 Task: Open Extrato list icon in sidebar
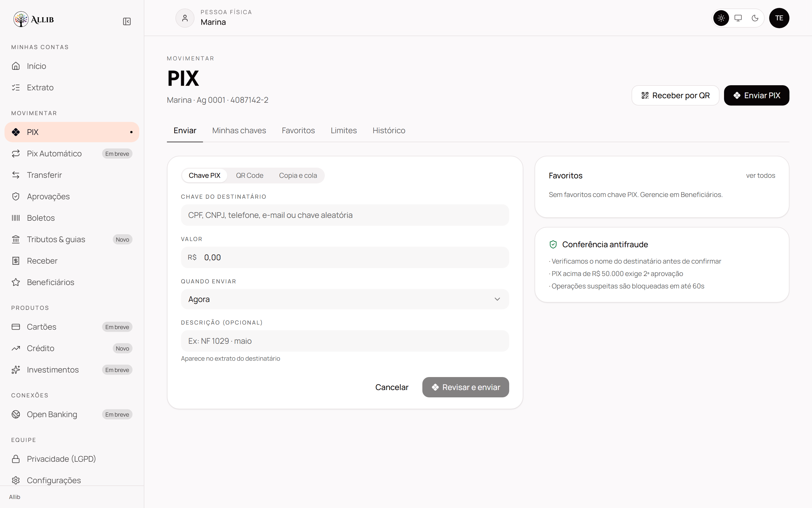[x=16, y=87]
